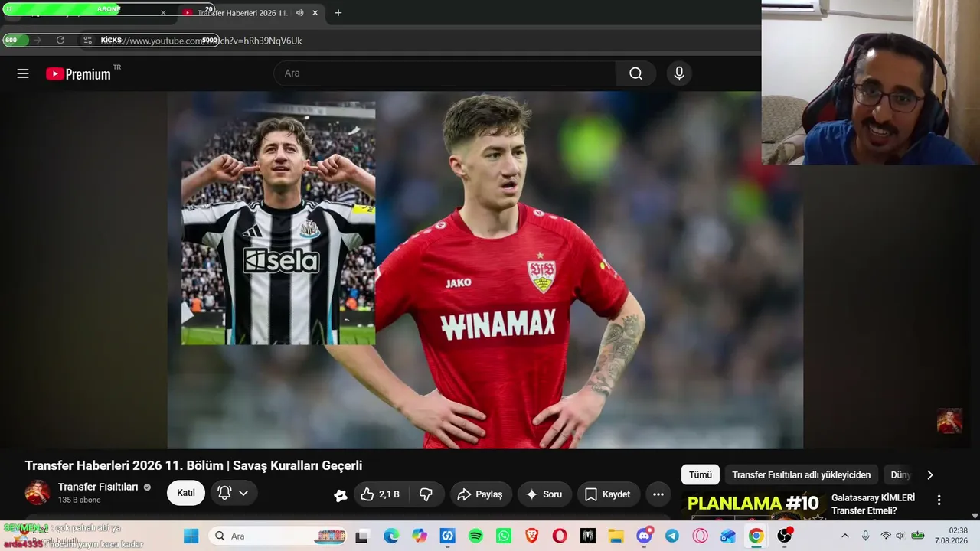Viewport: 980px width, 551px height.
Task: Dislike the video with thumbs down
Action: click(426, 494)
